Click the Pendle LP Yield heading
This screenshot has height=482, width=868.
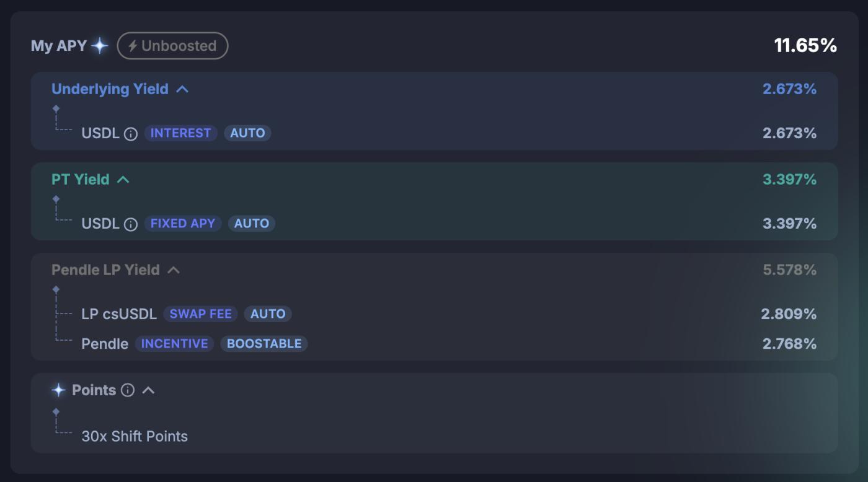[x=105, y=270]
